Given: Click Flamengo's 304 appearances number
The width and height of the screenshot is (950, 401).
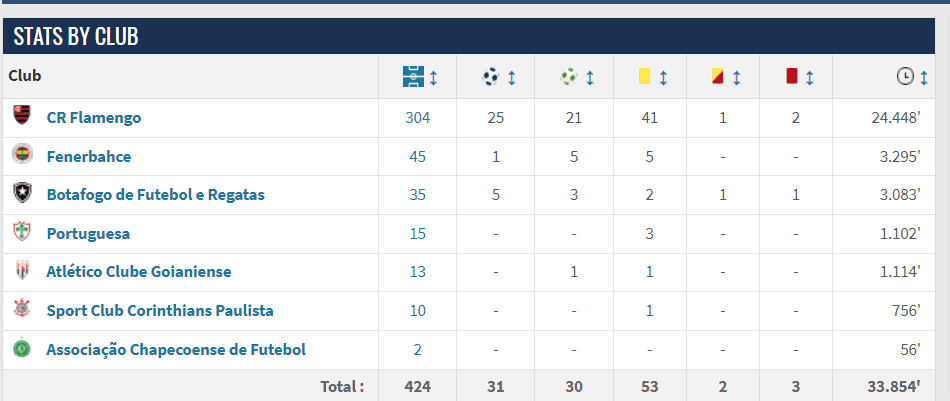Looking at the screenshot, I should [417, 117].
